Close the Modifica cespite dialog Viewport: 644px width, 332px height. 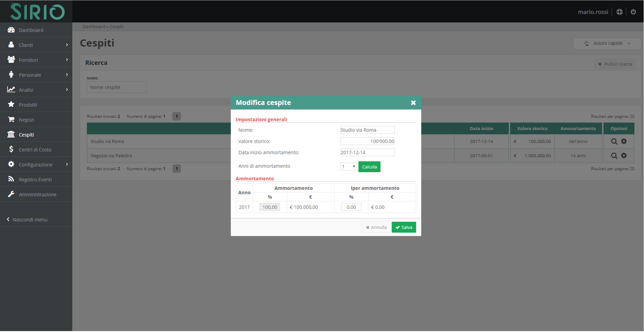(413, 103)
